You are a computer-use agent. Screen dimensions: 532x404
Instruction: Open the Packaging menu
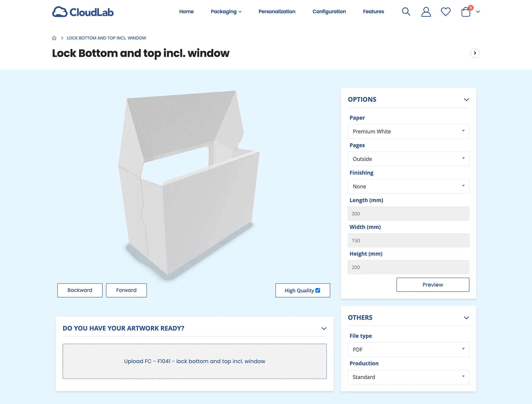226,11
